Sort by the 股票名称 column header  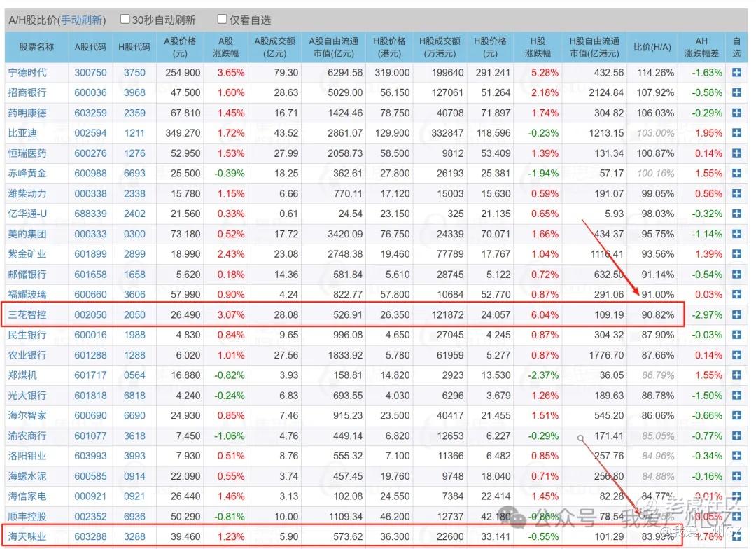[x=36, y=48]
